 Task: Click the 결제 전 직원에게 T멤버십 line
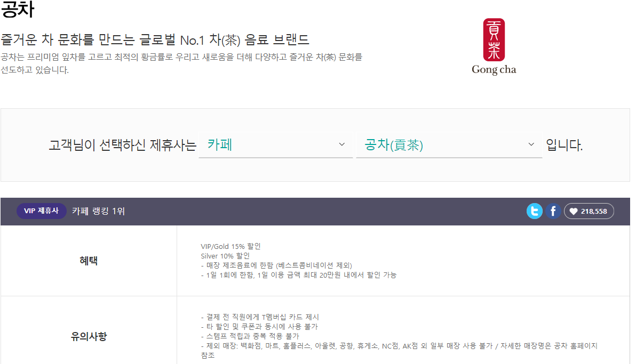(x=260, y=317)
